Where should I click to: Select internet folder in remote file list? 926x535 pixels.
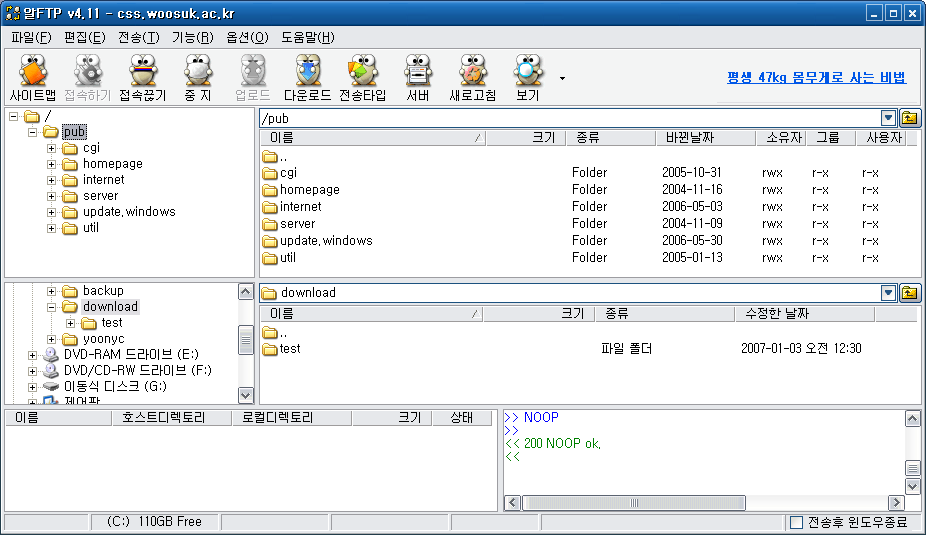pos(292,207)
